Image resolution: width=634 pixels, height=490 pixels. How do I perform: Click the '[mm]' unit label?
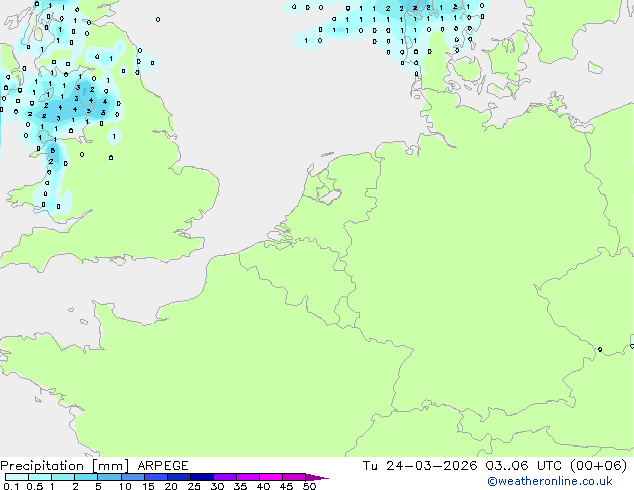[110, 466]
